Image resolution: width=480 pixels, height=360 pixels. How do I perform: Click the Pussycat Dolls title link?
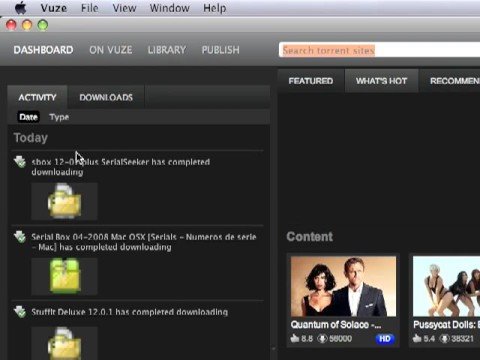(446, 325)
